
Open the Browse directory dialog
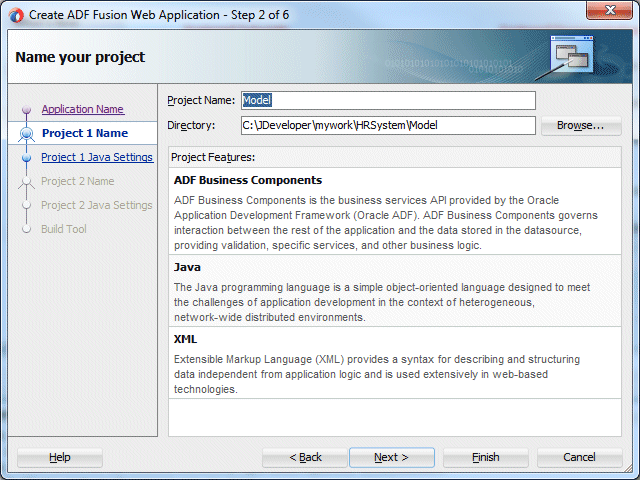[x=581, y=125]
